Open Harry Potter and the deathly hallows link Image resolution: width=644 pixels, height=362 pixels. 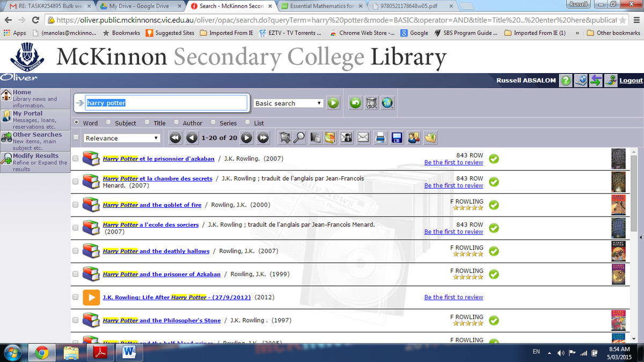tap(156, 251)
